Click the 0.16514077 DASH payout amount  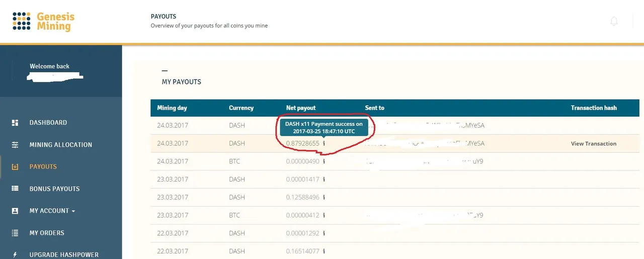[x=303, y=251]
